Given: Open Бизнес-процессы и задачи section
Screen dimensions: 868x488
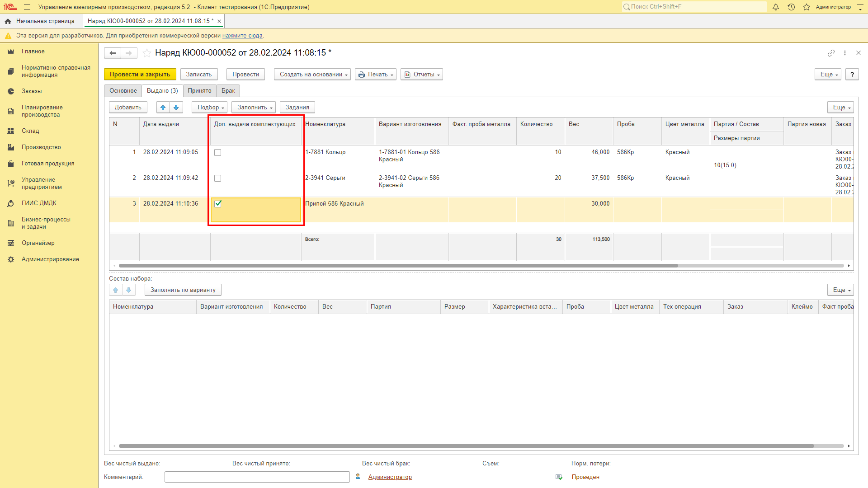Looking at the screenshot, I should [x=46, y=223].
